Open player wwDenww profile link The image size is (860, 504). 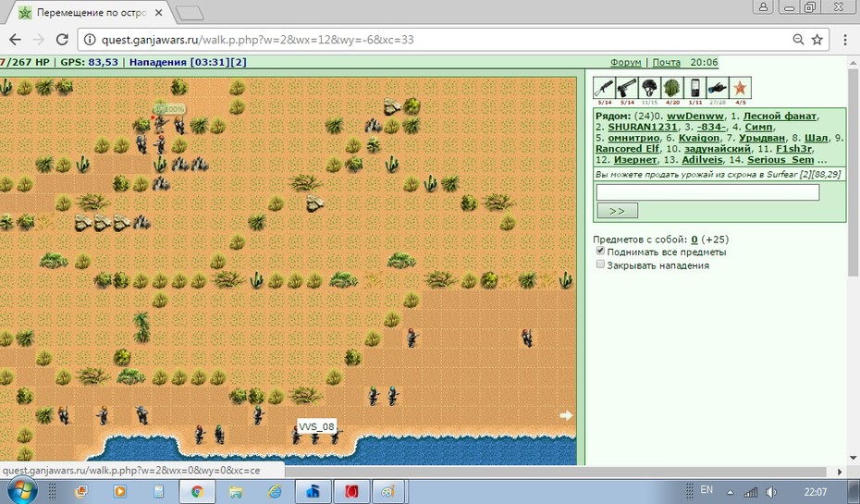pyautogui.click(x=694, y=117)
